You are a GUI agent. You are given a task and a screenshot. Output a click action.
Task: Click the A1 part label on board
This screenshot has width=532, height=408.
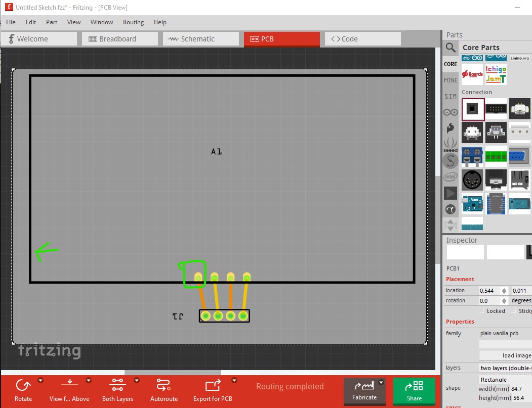[216, 152]
